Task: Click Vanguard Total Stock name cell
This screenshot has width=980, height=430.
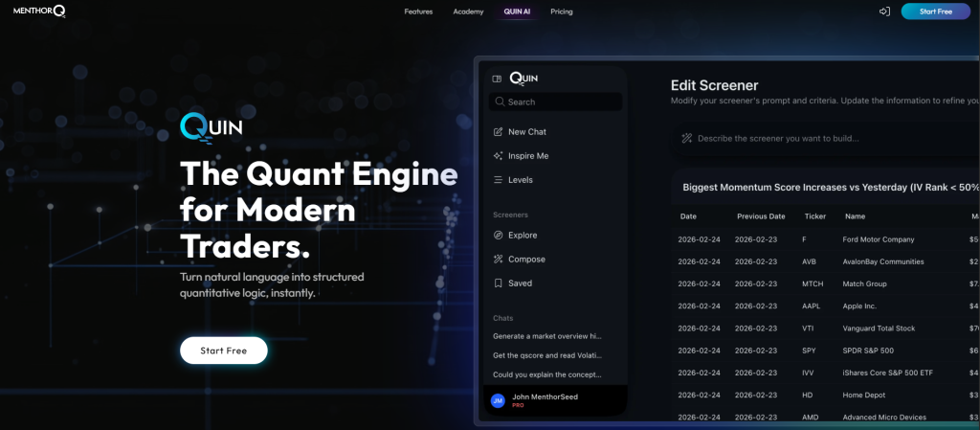Action: coord(879,328)
